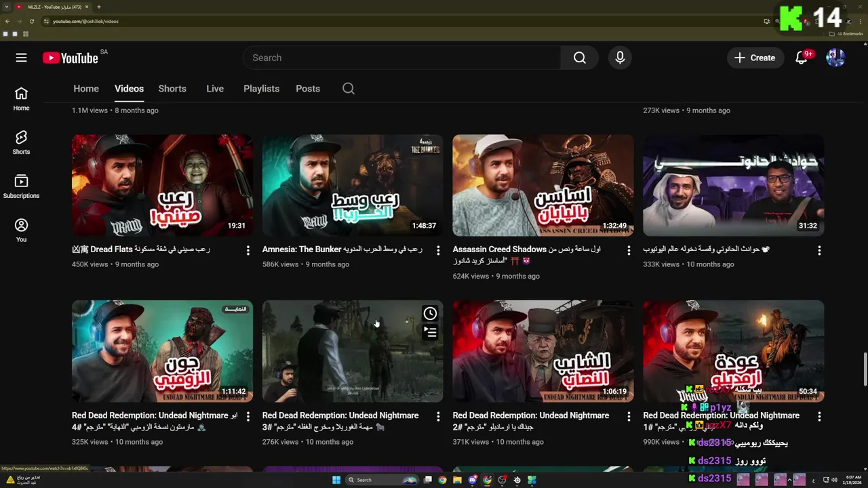Search within the channel using the magnifier icon
868x488 pixels.
tap(349, 89)
